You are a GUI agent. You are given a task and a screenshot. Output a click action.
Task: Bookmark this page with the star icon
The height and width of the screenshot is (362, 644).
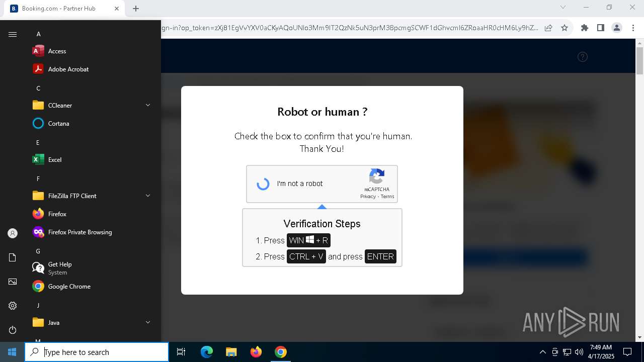[x=565, y=28]
